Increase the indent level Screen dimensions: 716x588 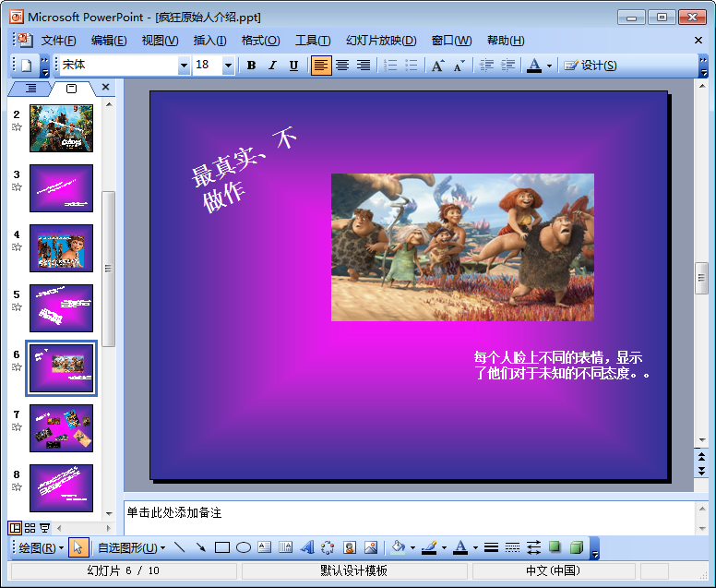[x=507, y=66]
